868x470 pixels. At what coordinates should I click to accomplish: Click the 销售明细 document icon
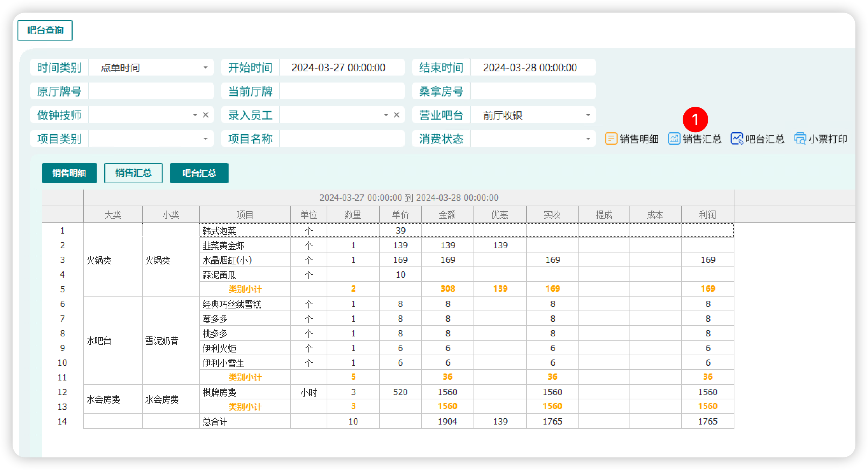click(611, 139)
